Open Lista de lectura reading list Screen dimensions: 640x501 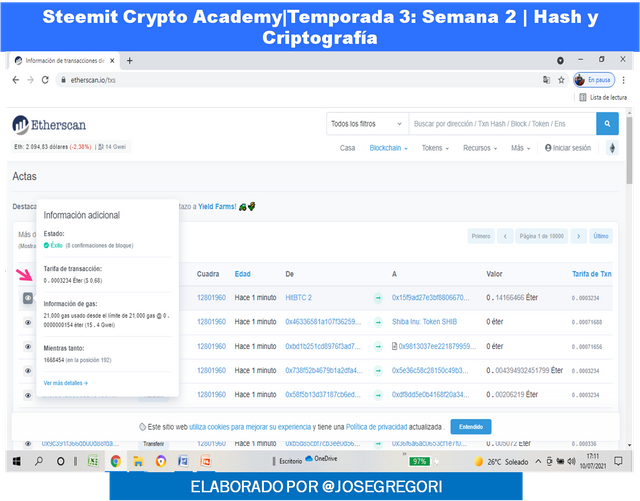[x=603, y=97]
